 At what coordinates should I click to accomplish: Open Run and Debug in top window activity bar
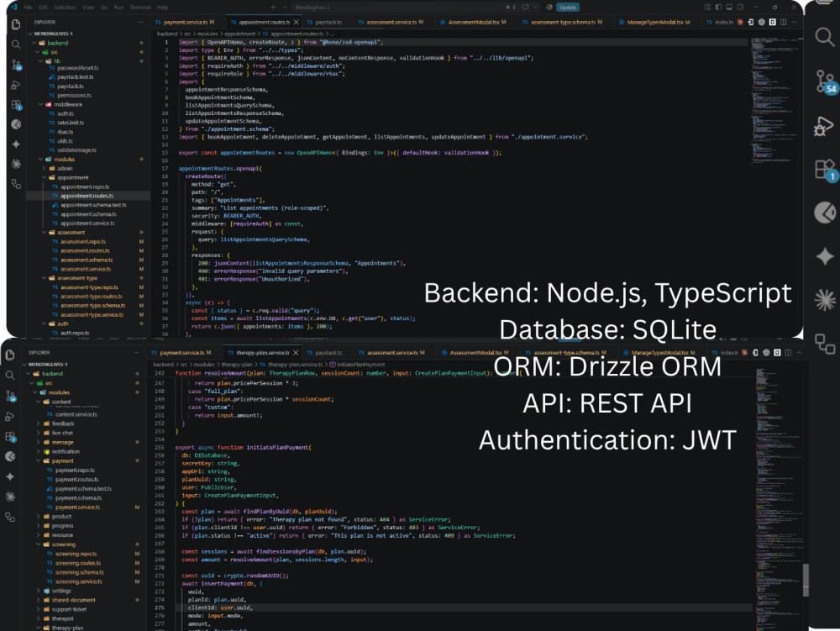point(16,85)
